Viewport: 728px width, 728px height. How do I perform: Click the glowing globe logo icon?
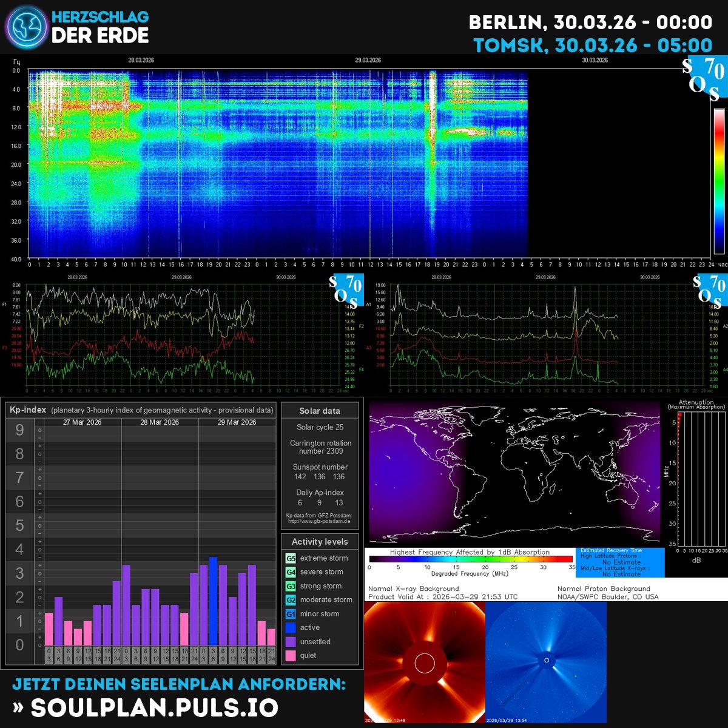tap(26, 27)
